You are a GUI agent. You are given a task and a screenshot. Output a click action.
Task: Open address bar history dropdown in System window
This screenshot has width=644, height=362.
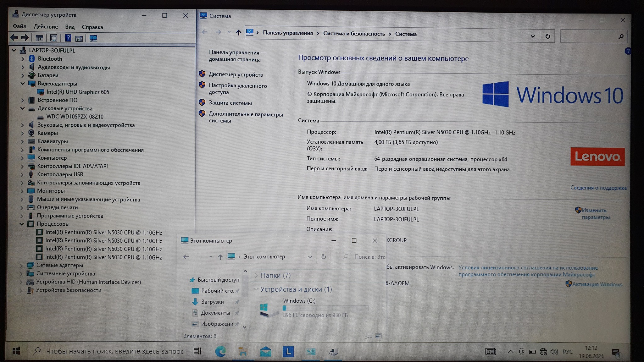(x=532, y=36)
